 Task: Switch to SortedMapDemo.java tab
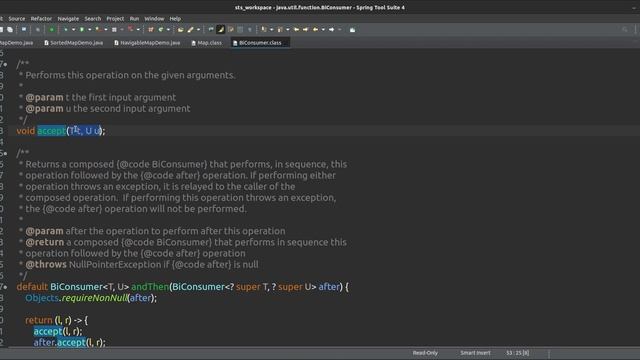pos(73,42)
